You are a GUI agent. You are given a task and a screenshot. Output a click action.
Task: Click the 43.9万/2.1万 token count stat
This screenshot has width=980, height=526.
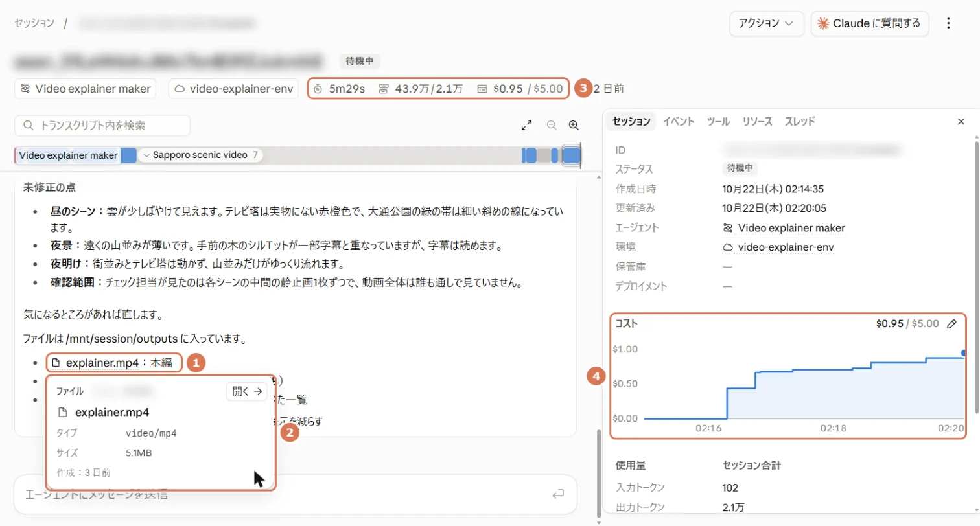(x=421, y=89)
